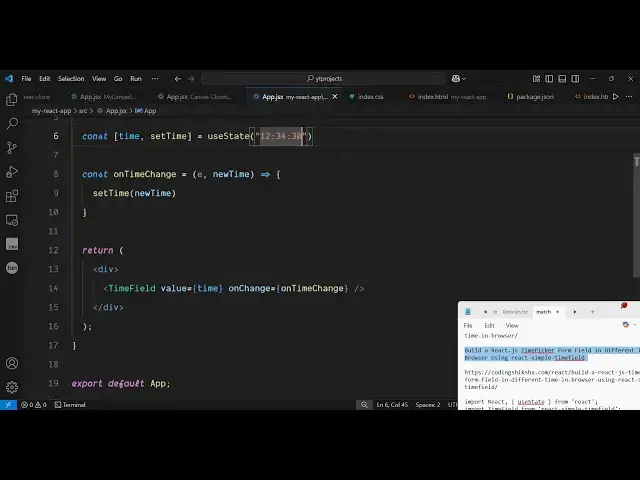
Task: Click the zoom magnifier status bar icon
Action: [364, 404]
